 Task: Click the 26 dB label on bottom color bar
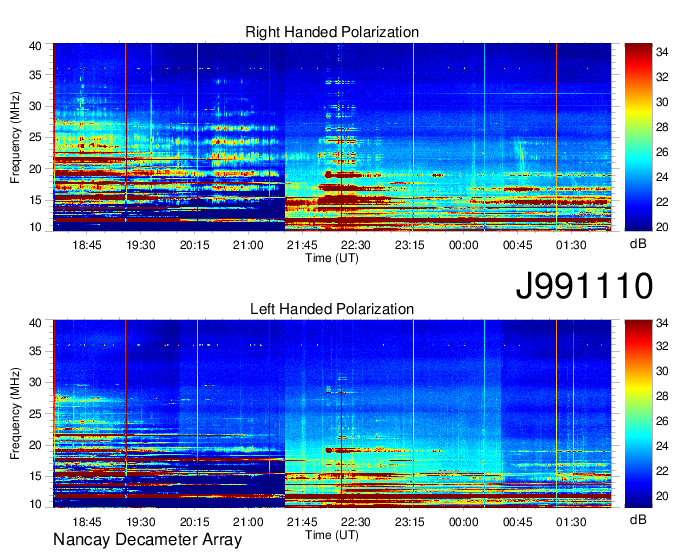pyautogui.click(x=662, y=421)
